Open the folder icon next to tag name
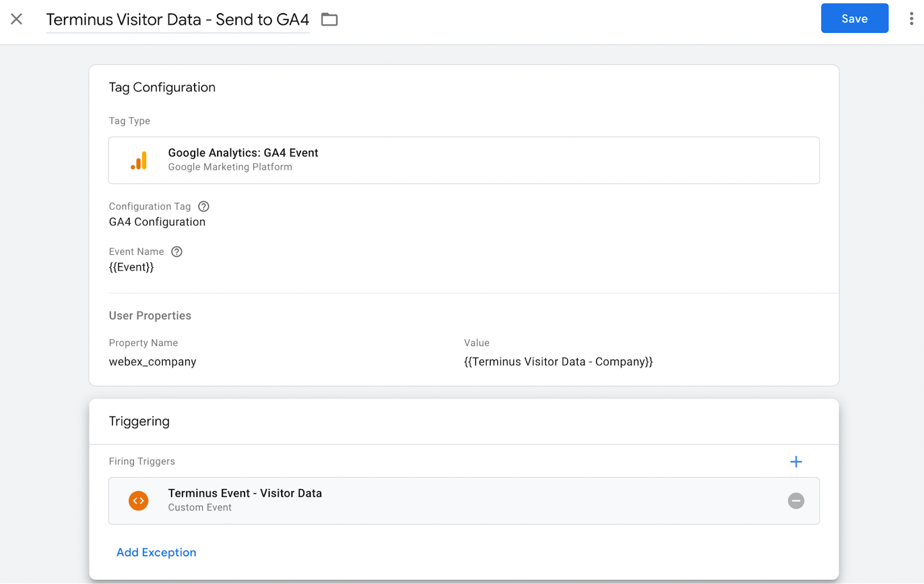Screen dimensions: 924x584 coord(329,20)
